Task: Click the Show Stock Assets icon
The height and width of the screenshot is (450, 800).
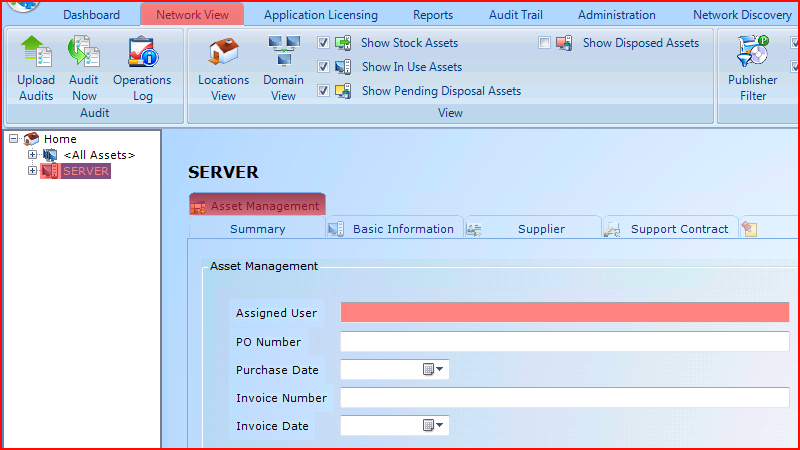Action: tap(343, 43)
